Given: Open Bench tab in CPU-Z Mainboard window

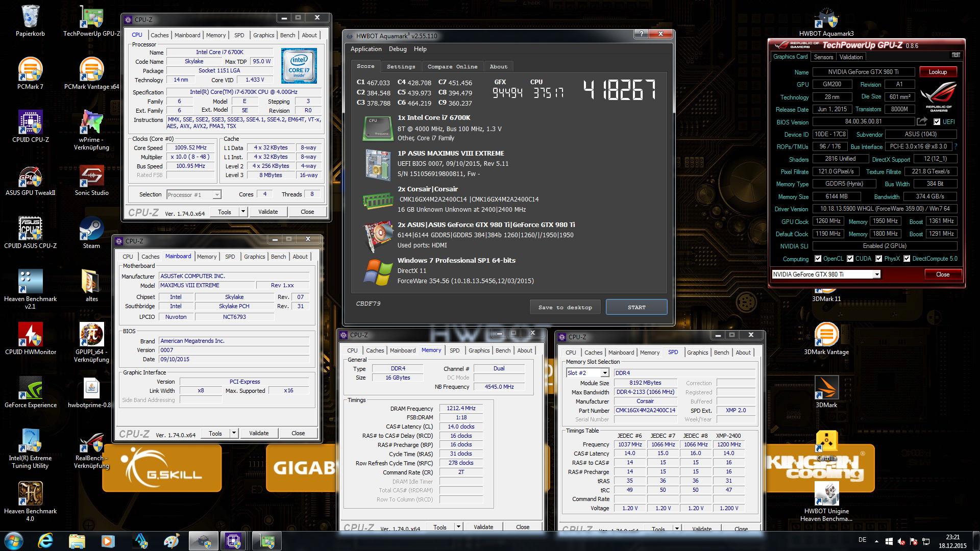Looking at the screenshot, I should 278,257.
